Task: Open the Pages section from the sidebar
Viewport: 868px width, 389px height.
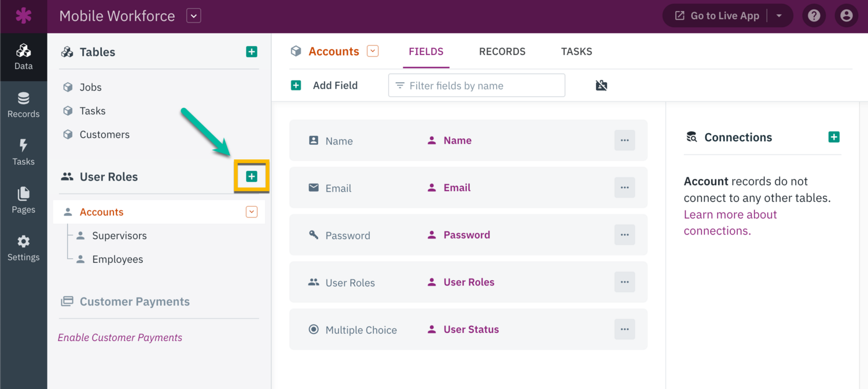Action: (23, 200)
